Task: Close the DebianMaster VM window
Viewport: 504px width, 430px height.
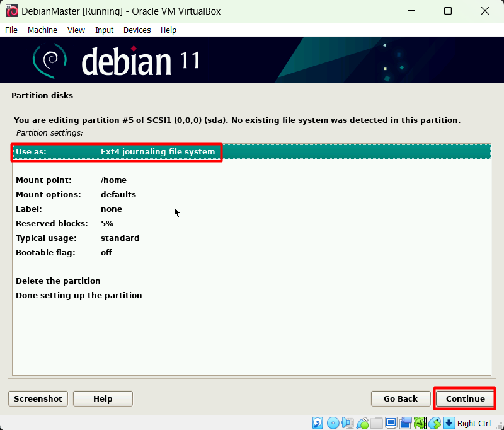Action: 484,11
